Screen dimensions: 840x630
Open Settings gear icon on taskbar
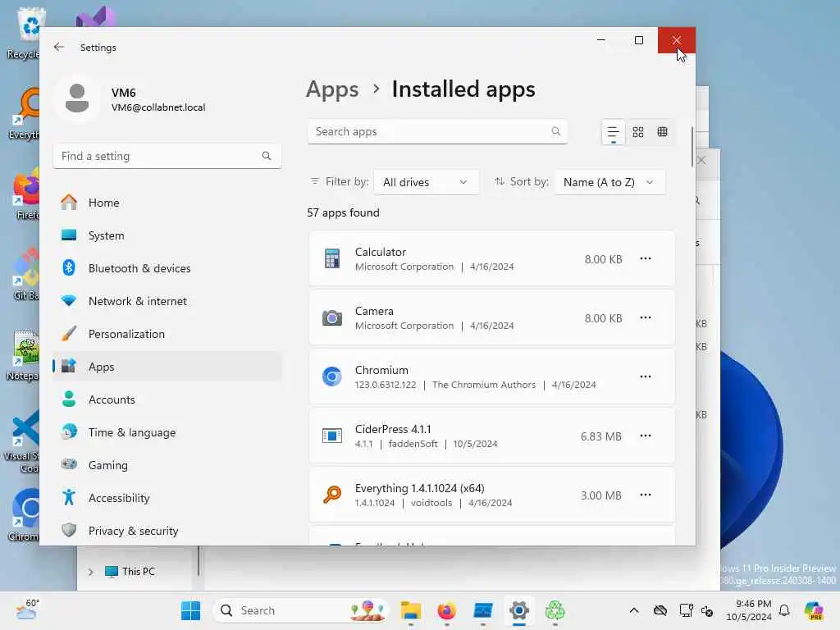[x=519, y=610]
